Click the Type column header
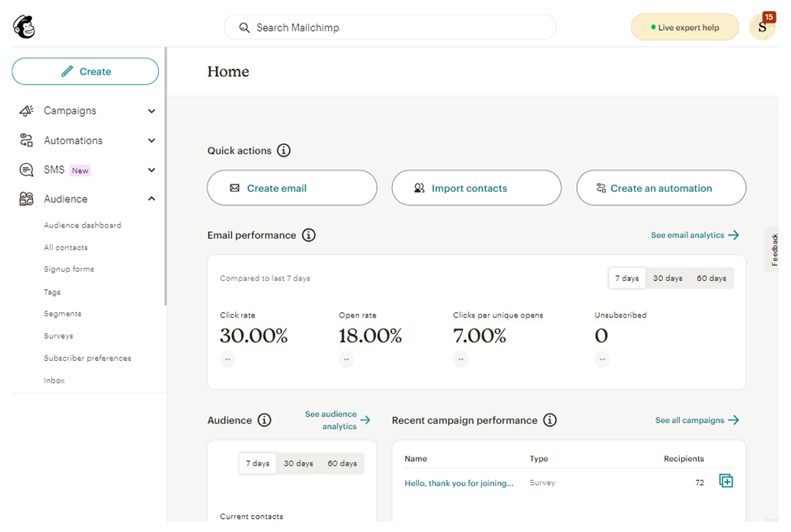The height and width of the screenshot is (532, 791). tap(539, 458)
